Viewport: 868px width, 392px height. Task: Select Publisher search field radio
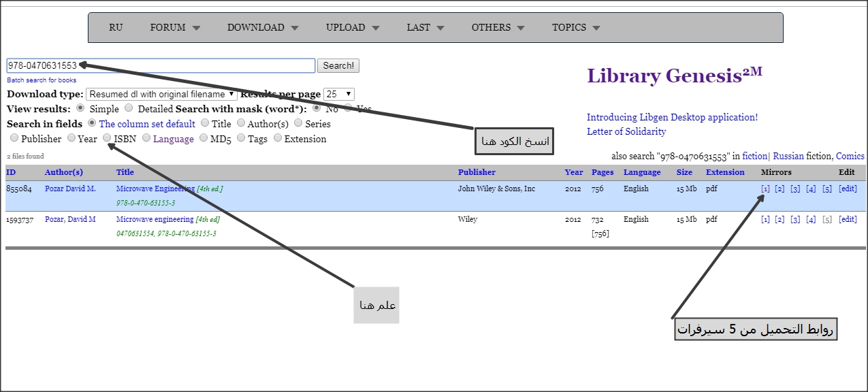pos(14,138)
